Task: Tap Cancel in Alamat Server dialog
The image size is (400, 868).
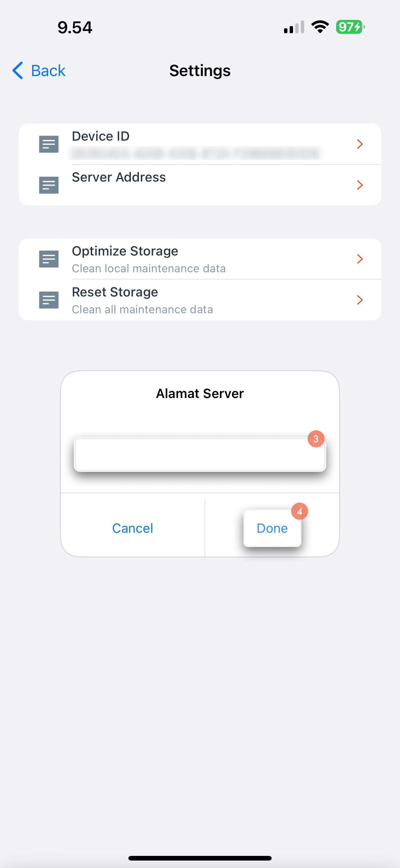Action: [x=133, y=528]
